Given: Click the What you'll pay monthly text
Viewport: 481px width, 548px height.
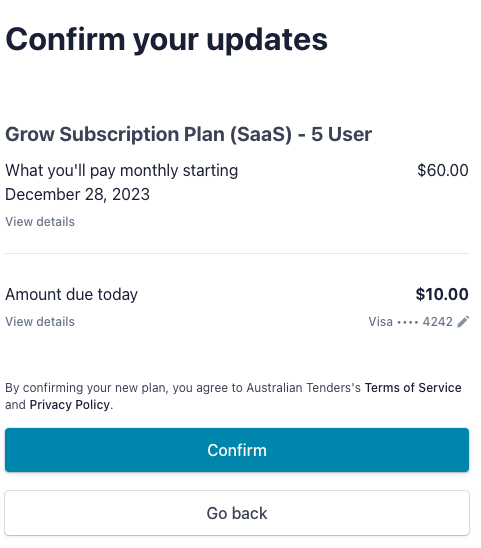Looking at the screenshot, I should (122, 171).
